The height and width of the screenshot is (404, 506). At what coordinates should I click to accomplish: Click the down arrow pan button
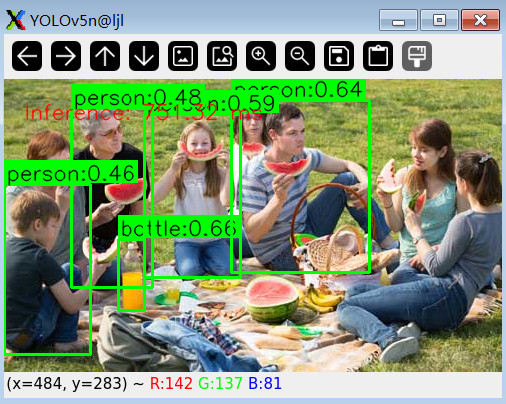pos(144,56)
